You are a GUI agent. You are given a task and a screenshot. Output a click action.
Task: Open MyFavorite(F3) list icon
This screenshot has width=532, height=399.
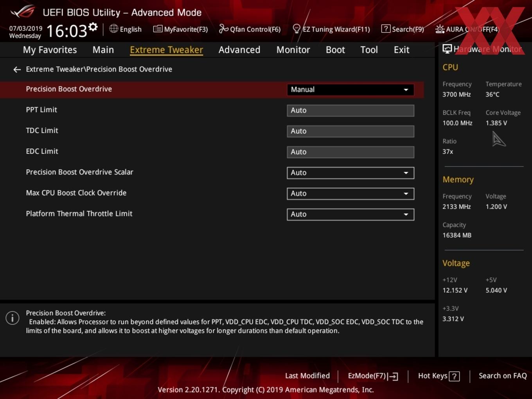[x=158, y=29]
